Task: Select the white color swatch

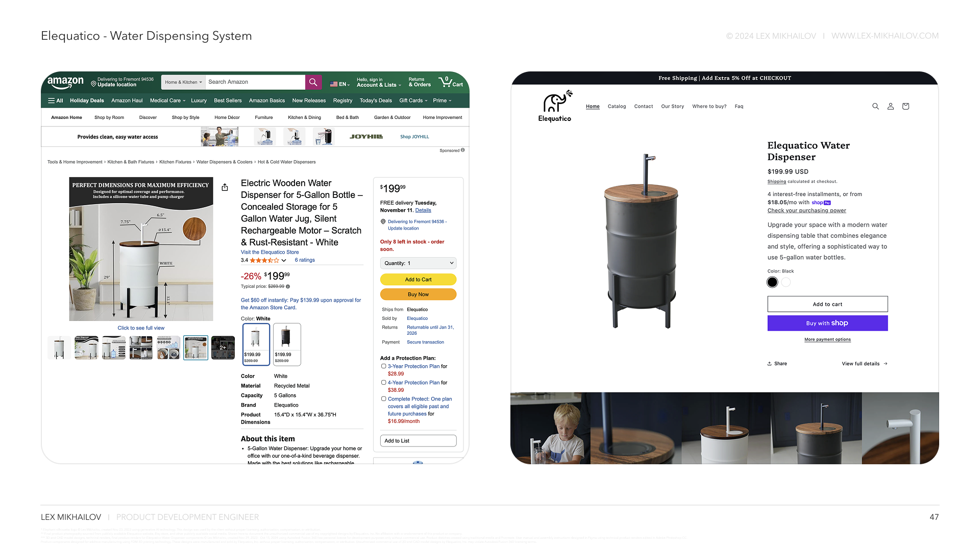Action: pos(786,282)
